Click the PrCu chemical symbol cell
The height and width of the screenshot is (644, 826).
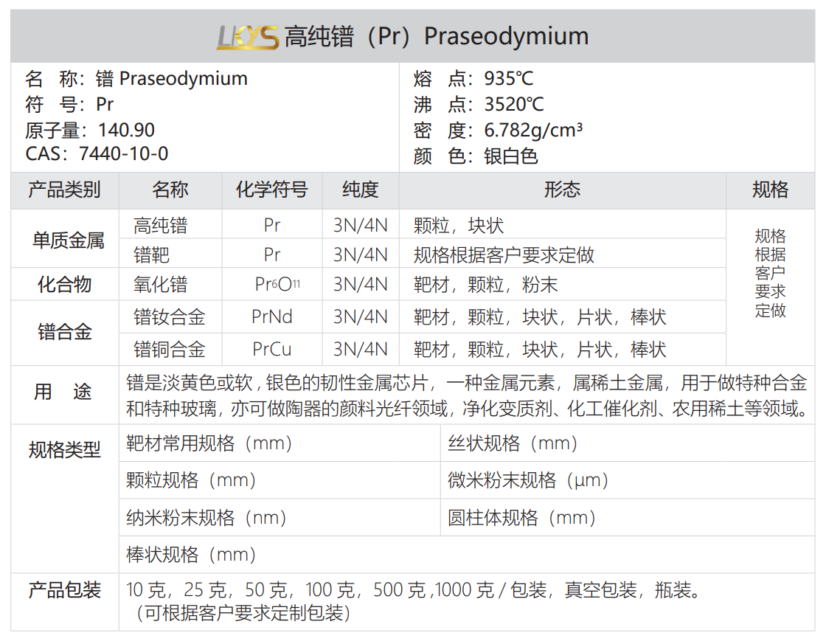271,349
